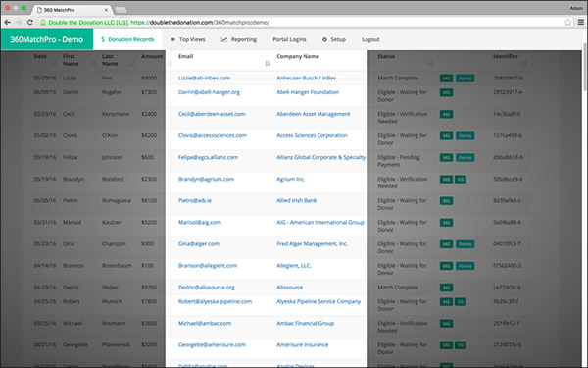The image size is (588, 368).
Task: Click the 05/19/16 date cell
Action: 45,180
